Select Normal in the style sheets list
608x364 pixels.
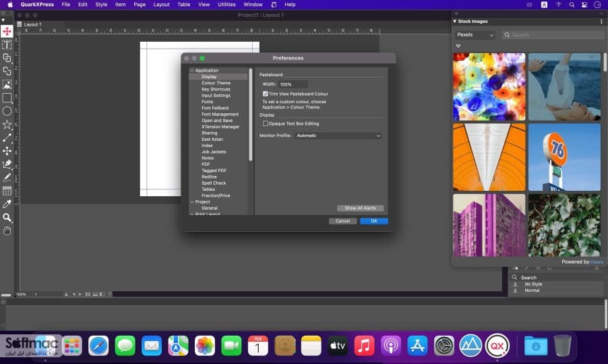(532, 291)
